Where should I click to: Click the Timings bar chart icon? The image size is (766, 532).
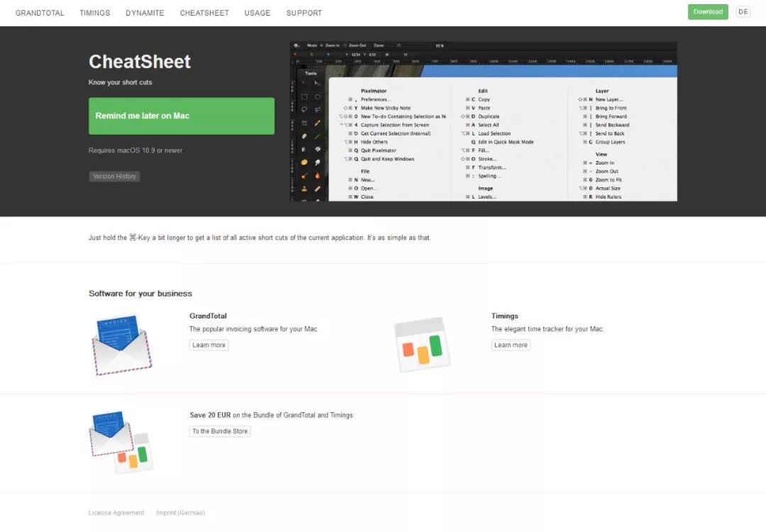[422, 345]
